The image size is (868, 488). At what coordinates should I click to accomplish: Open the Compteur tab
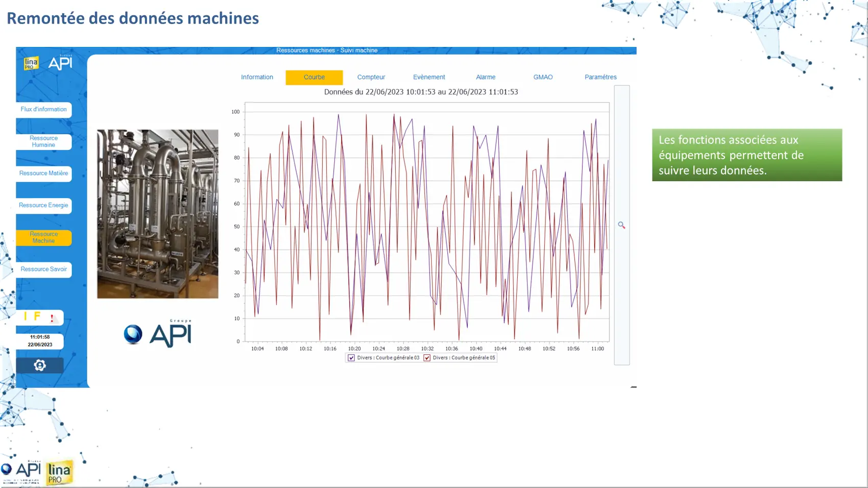[x=371, y=77]
